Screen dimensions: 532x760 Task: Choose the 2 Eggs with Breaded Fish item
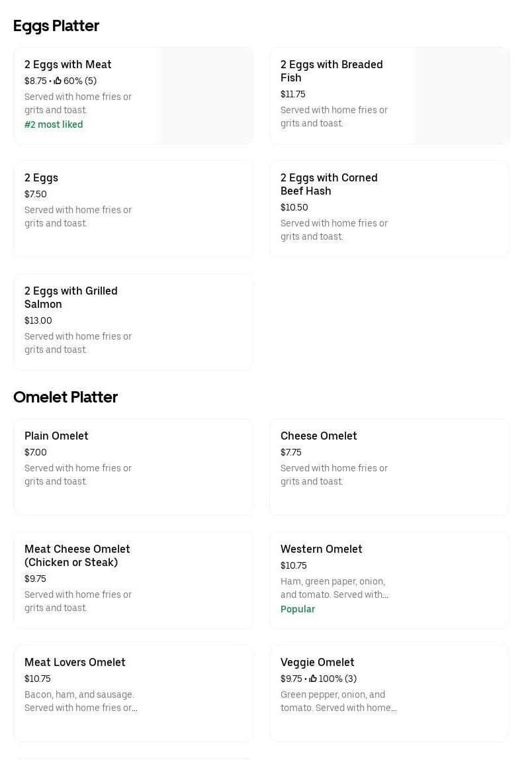(332, 71)
